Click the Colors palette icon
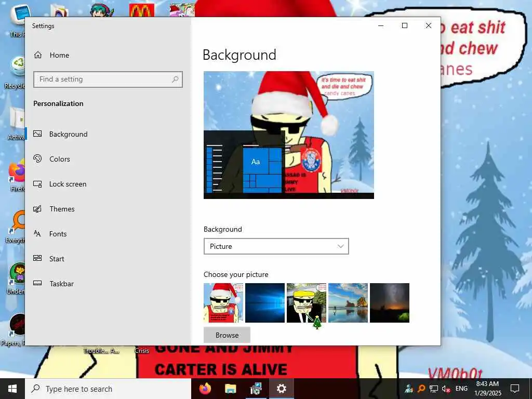This screenshot has width=532, height=399. click(x=37, y=158)
